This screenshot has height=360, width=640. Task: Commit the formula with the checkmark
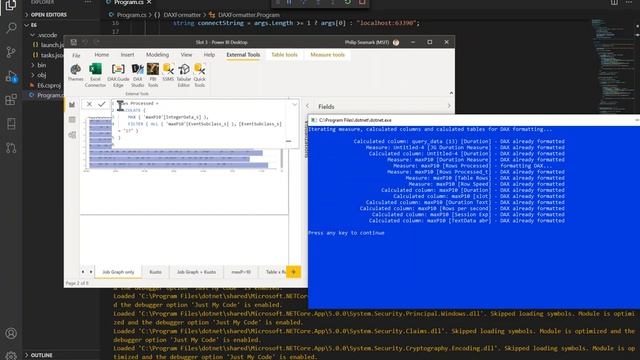(102, 104)
